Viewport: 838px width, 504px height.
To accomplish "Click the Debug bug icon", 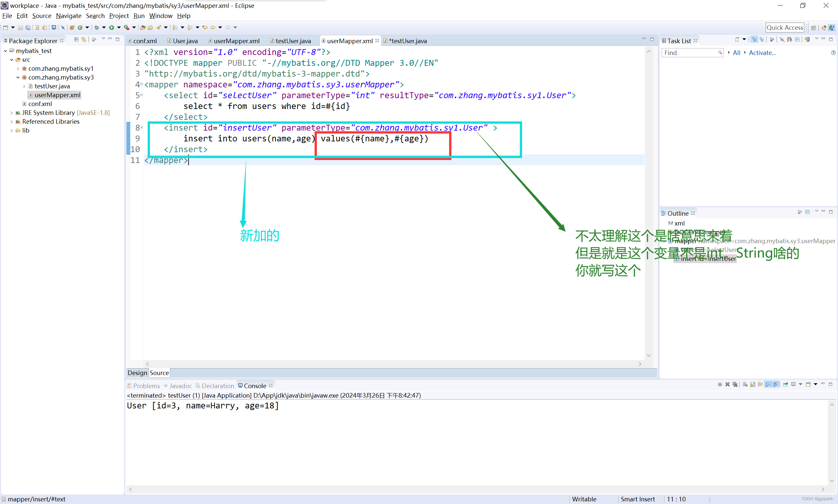I will pyautogui.click(x=97, y=27).
